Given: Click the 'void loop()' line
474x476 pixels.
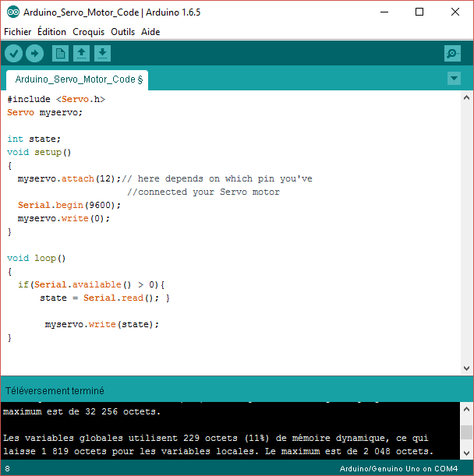Looking at the screenshot, I should coord(36,259).
